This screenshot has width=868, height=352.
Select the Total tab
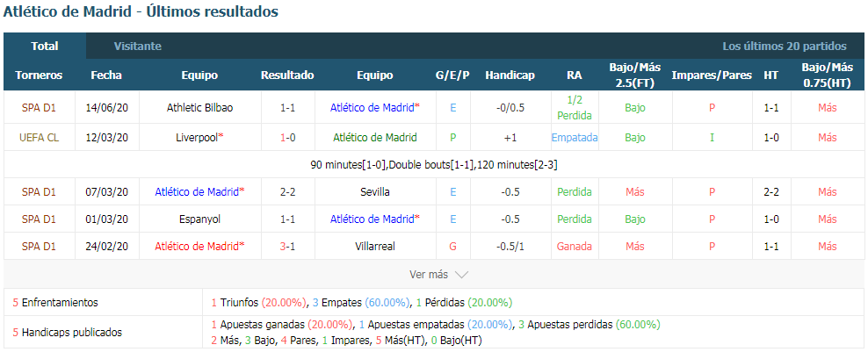click(45, 47)
